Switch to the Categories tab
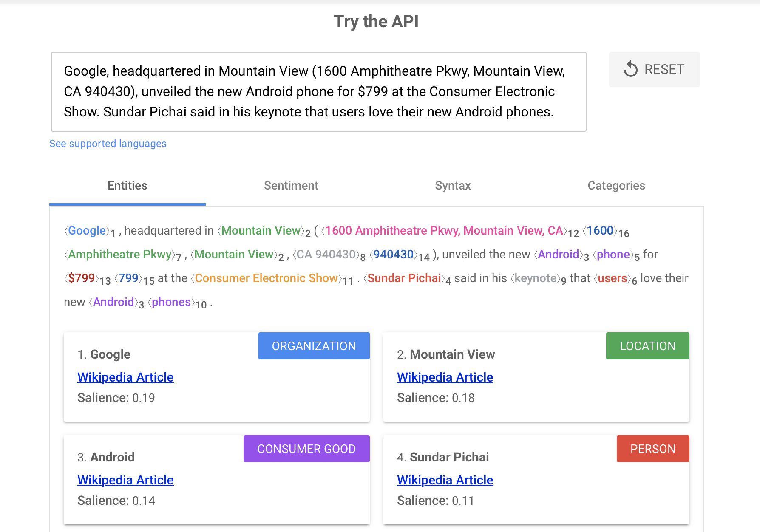The width and height of the screenshot is (760, 532). coord(616,186)
